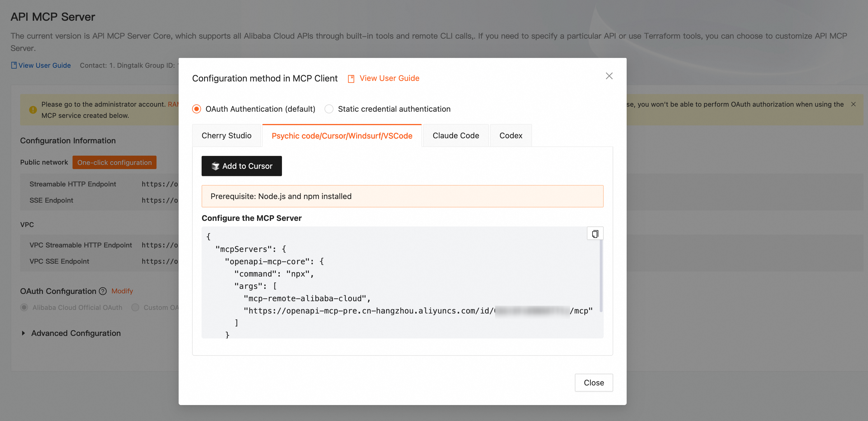Click the SSE Endpoint label row
868x421 pixels.
pyautogui.click(x=51, y=200)
